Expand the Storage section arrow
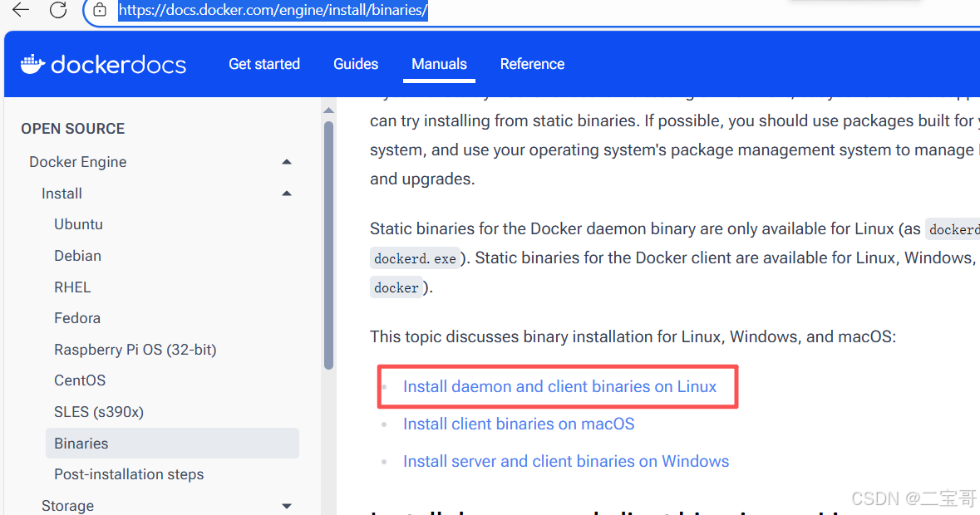The image size is (980, 515). tap(287, 506)
